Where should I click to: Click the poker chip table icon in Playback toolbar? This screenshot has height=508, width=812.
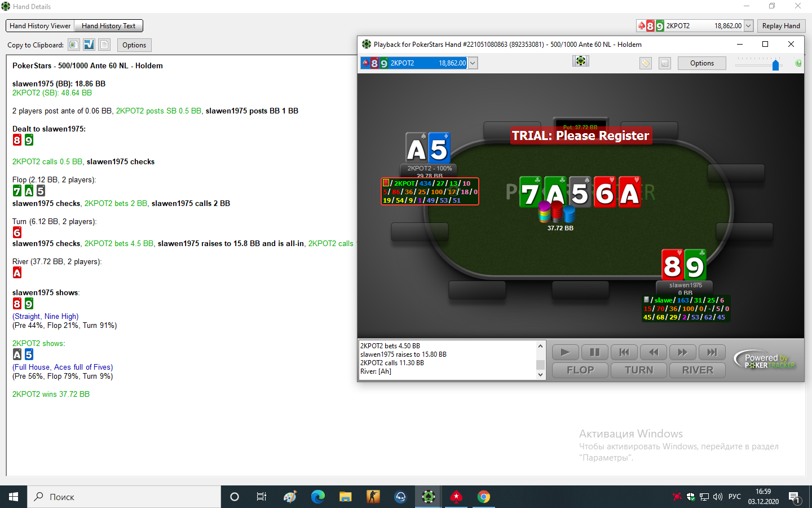(x=581, y=61)
